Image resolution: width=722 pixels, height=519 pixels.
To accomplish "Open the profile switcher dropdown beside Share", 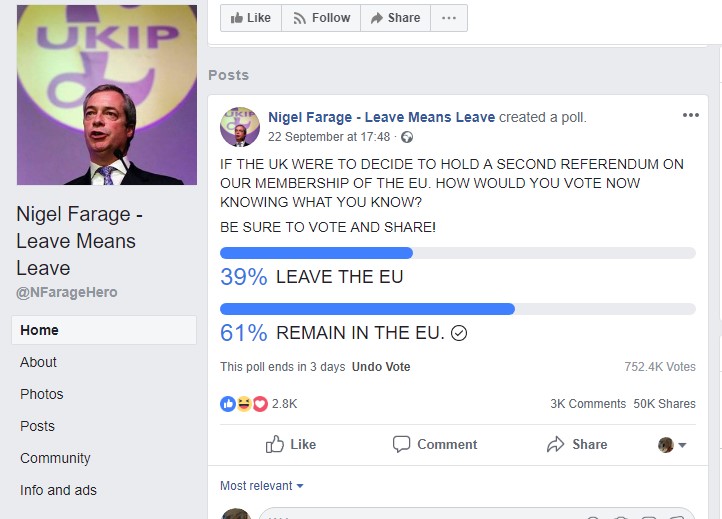I will coord(673,445).
